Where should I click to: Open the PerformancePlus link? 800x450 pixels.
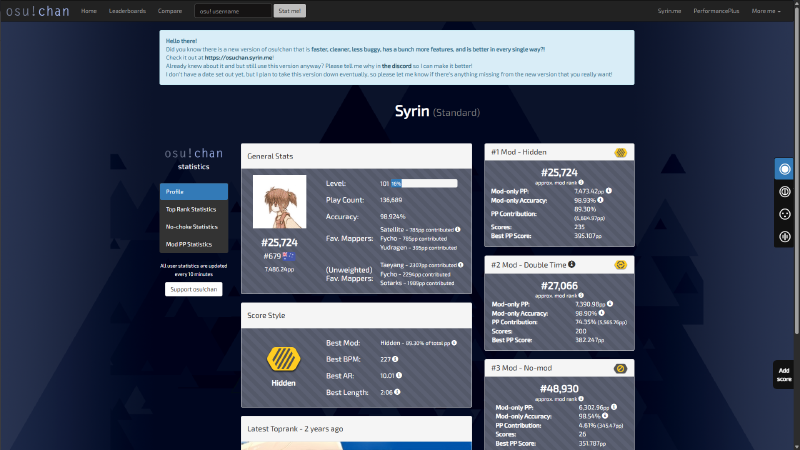tap(716, 11)
